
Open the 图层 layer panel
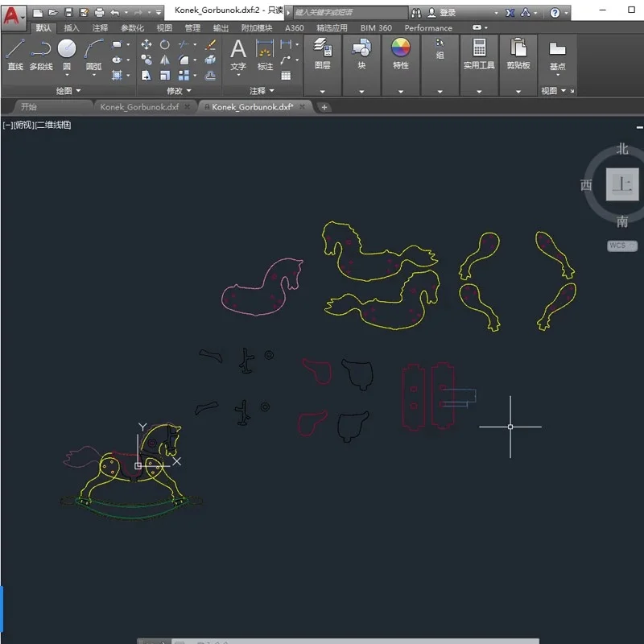pos(323,53)
